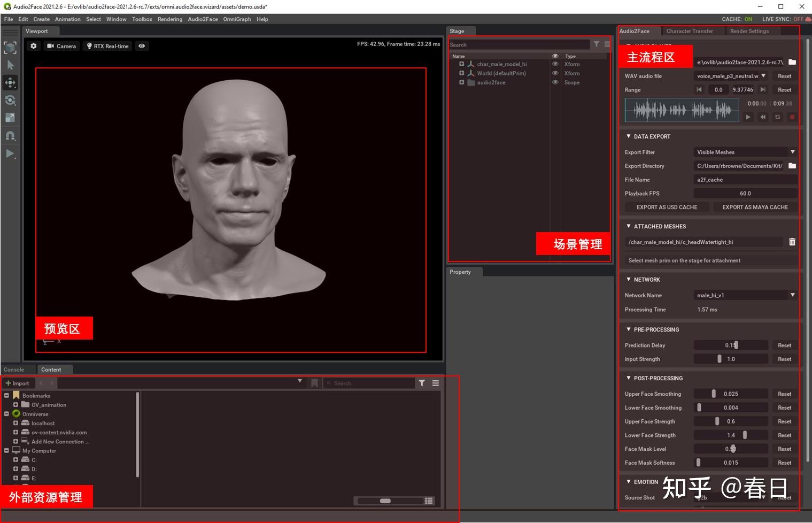Select the Rotate tool in left toolbar
The width and height of the screenshot is (812, 523).
tap(10, 100)
